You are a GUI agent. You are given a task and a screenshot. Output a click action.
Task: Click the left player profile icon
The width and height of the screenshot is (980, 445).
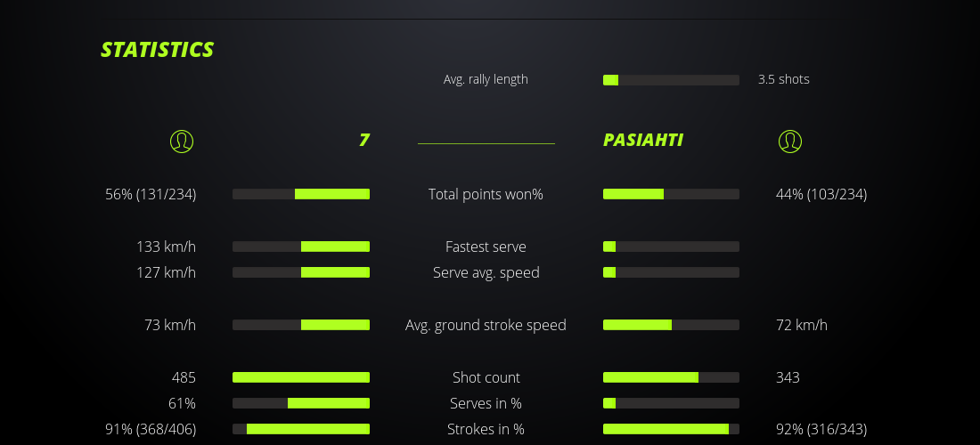[182, 141]
